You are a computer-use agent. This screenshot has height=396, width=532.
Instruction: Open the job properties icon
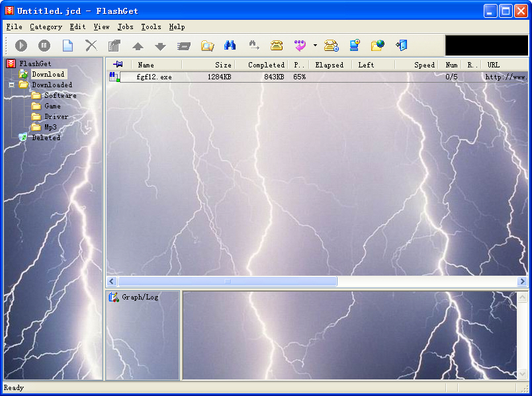coord(114,46)
